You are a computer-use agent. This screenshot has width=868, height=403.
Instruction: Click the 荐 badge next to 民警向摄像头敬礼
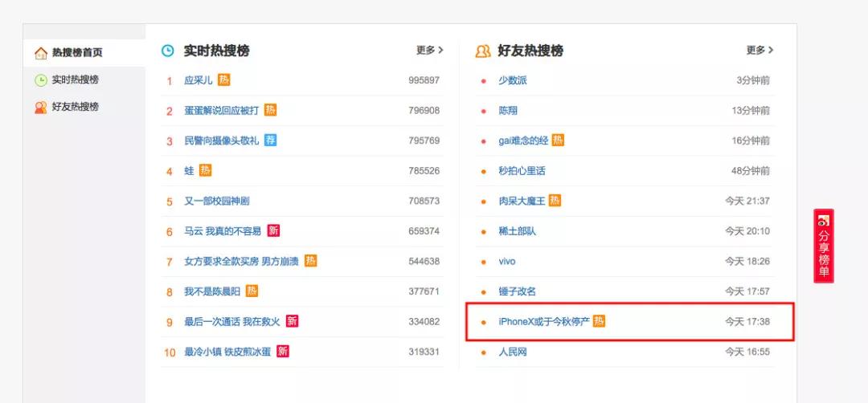[x=270, y=140]
